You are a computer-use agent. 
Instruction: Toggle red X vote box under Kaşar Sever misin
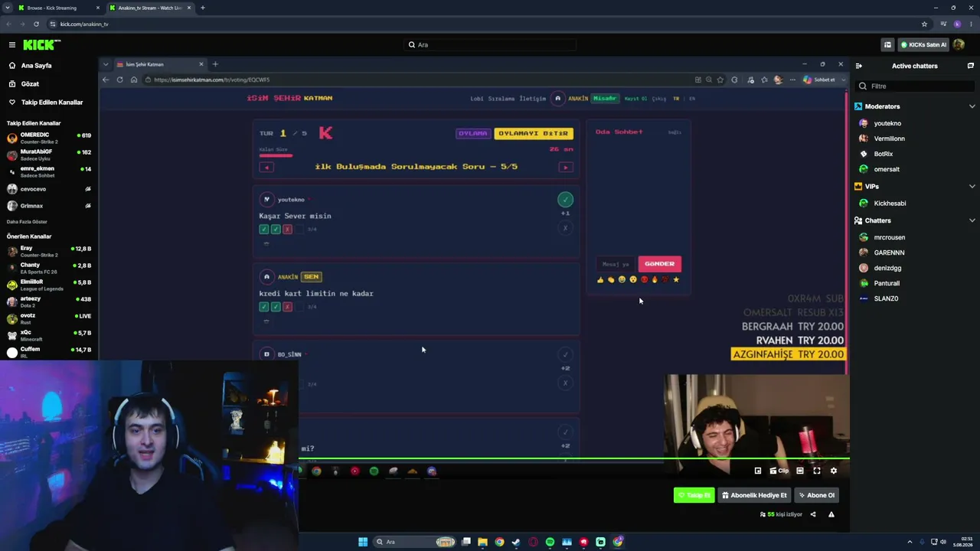click(287, 230)
